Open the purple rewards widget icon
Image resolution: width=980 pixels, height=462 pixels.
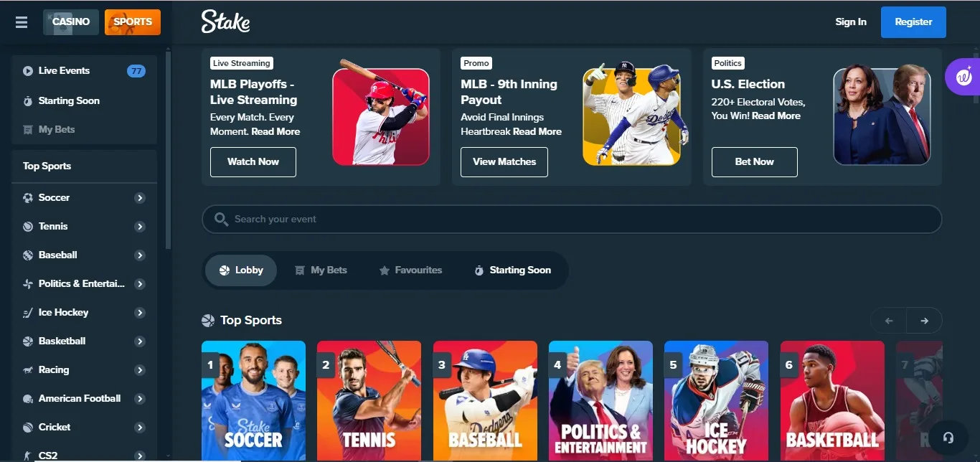[963, 76]
